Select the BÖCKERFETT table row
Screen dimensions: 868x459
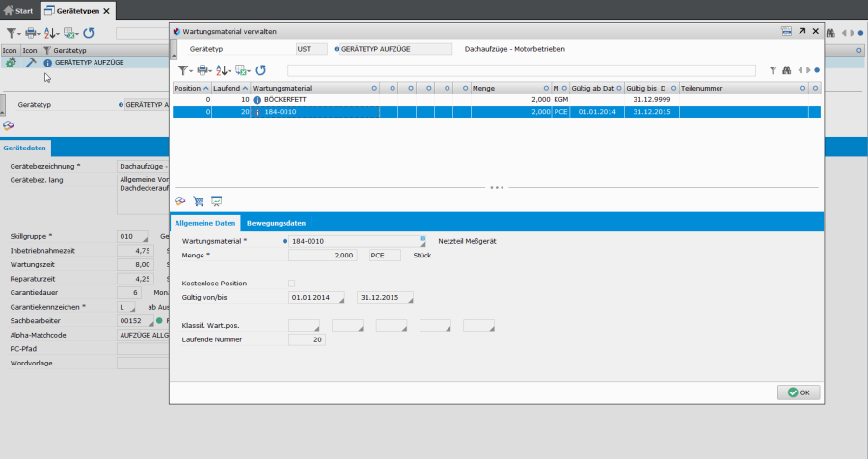click(386, 99)
